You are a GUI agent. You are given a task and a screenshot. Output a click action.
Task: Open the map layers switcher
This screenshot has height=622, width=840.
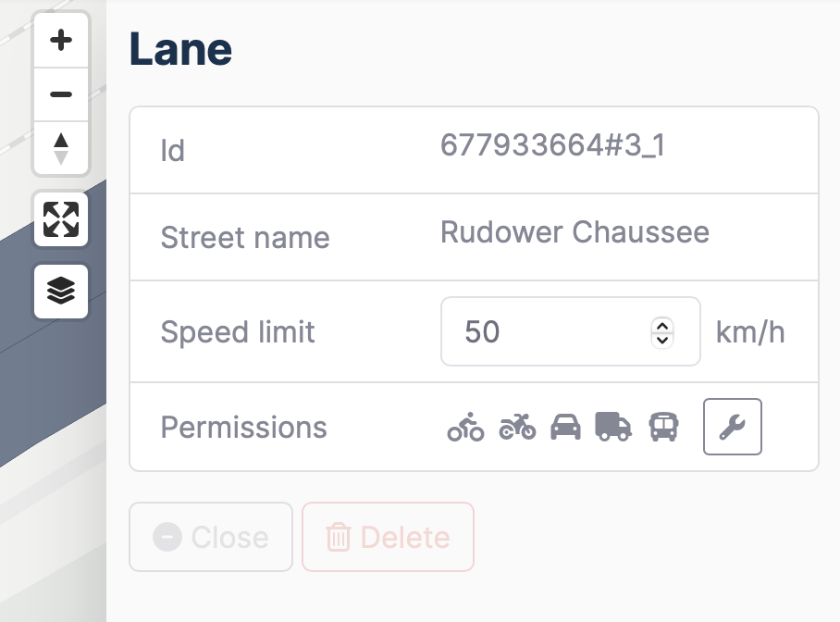61,292
